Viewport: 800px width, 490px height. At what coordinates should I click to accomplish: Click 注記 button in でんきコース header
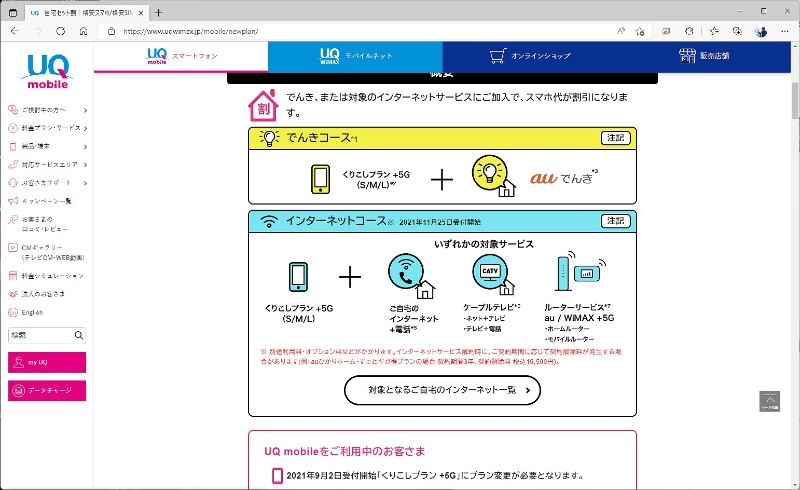616,138
